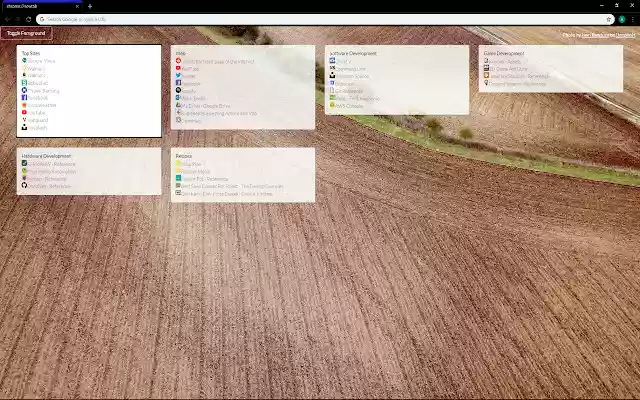Click the Top Sites panel heading
The width and height of the screenshot is (640, 400).
pos(31,53)
